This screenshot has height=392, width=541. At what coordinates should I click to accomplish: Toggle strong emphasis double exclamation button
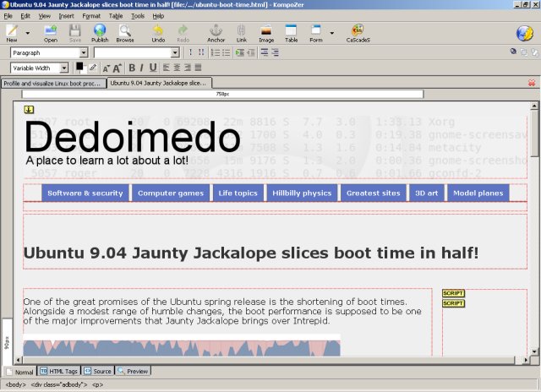201,52
